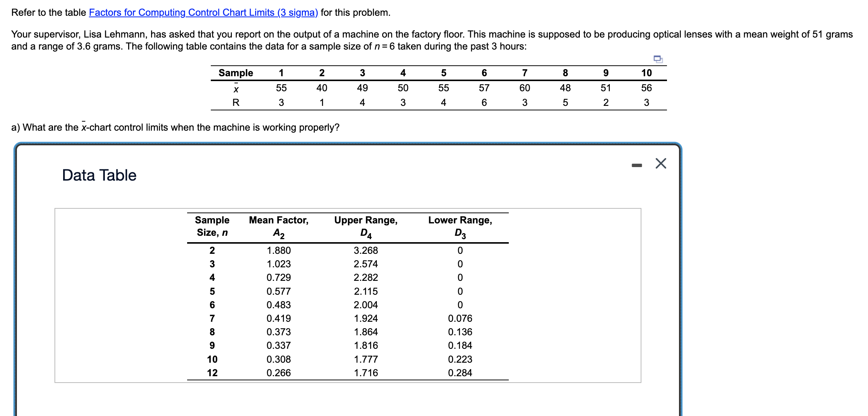Select the Mean Factor A2 column header

tap(278, 226)
